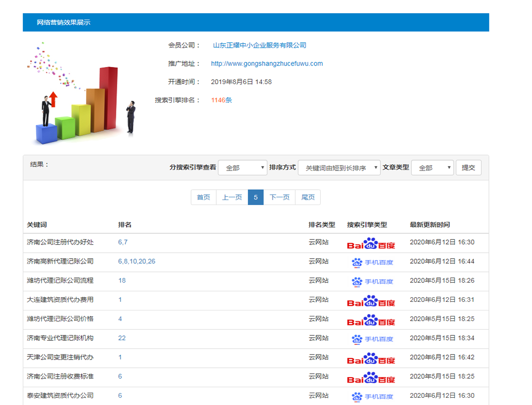Screen dimensions: 532x405
Task: Open ranking 6,8,10,20,26 for 济南高新代理记账公司
Action: point(137,261)
